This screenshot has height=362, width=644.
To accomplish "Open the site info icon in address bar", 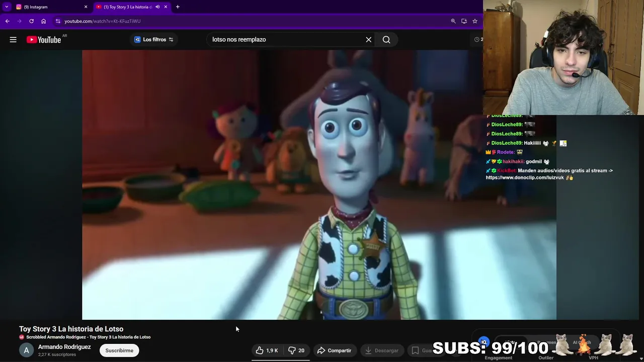I will pos(58,21).
